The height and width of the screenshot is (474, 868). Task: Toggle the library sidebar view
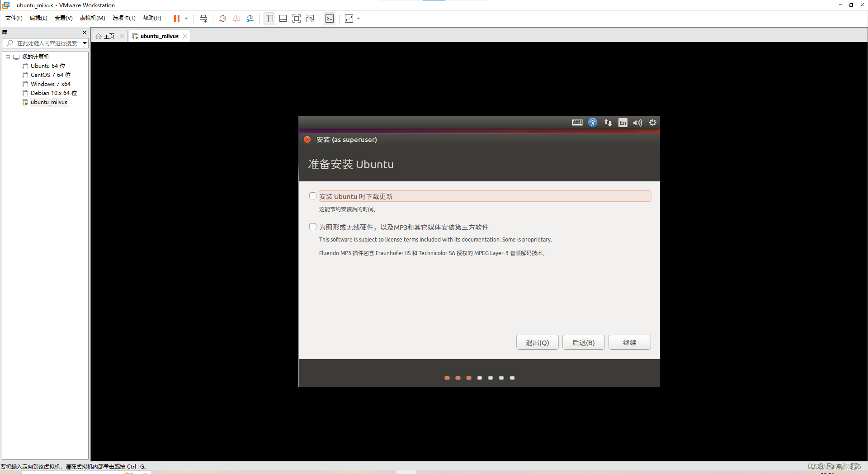click(269, 19)
